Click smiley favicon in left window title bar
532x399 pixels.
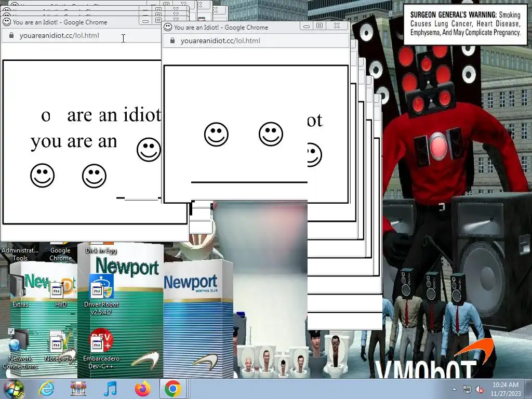[6, 22]
